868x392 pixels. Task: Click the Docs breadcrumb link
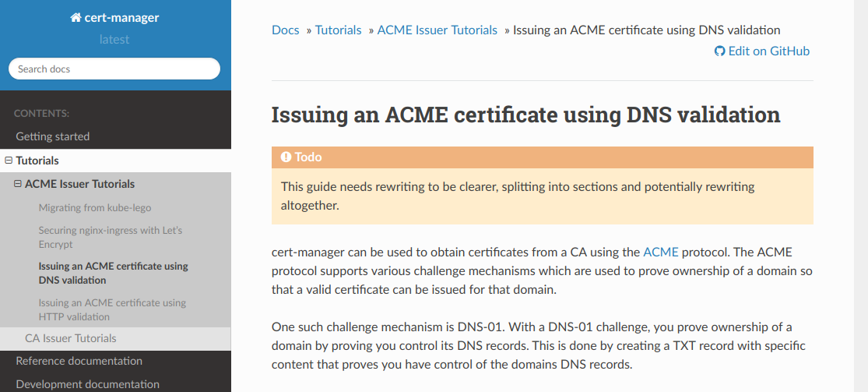pos(285,30)
